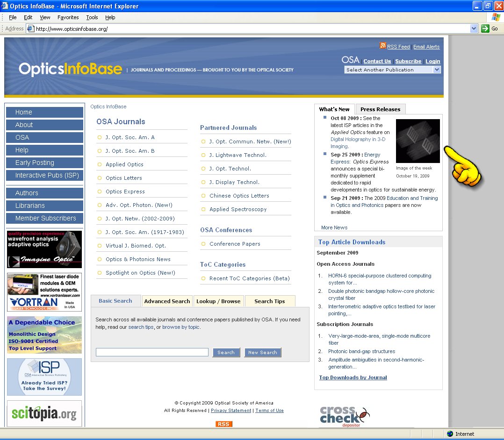Screen dimensions: 504x440
Task: Open the Optics Letters journal link
Action: pyautogui.click(x=124, y=178)
